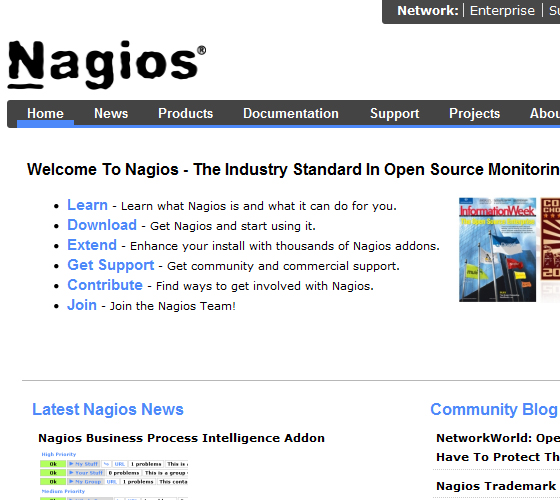Click the Welcome To Nagios heading text
The width and height of the screenshot is (560, 500).
click(293, 169)
